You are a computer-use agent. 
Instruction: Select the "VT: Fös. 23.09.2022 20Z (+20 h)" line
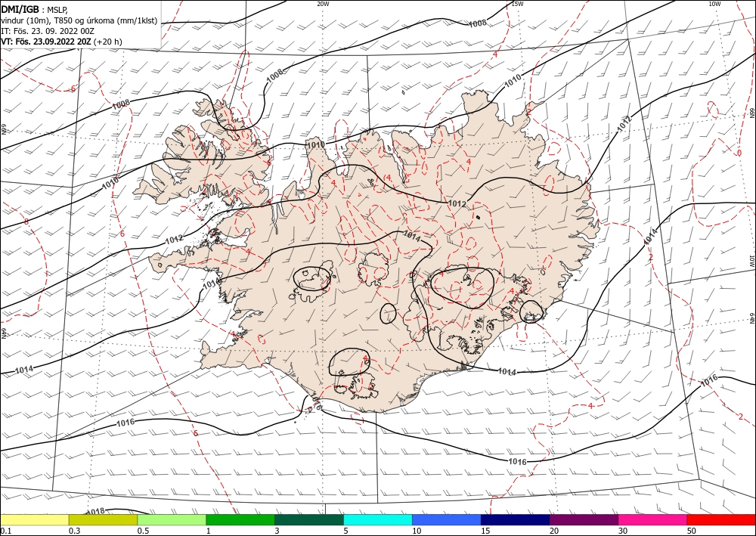coord(62,42)
